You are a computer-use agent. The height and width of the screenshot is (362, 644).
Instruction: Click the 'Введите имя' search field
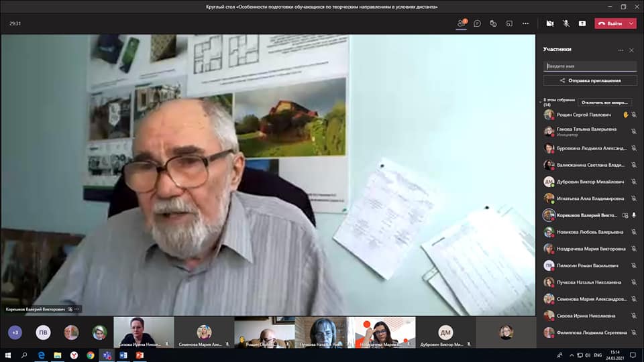590,66
